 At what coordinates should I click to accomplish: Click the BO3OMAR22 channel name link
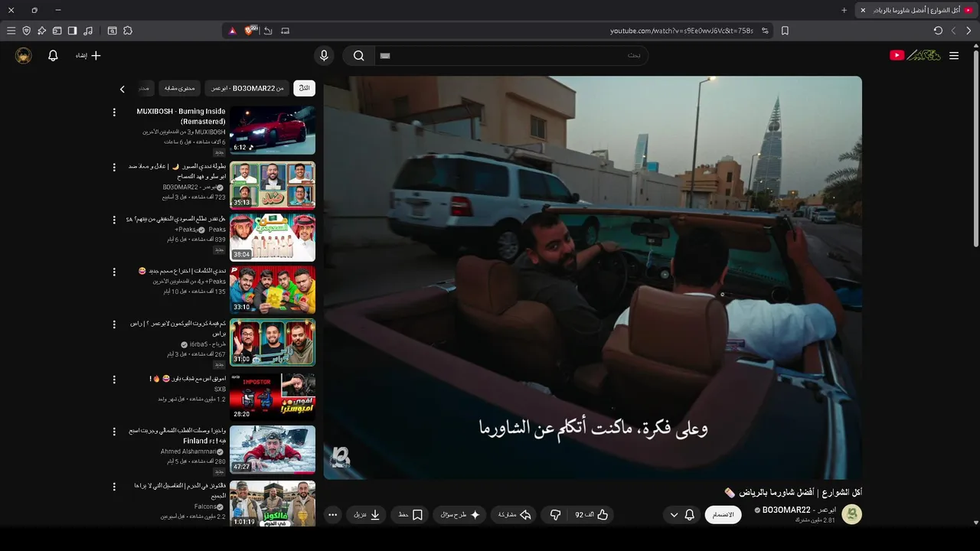(799, 510)
